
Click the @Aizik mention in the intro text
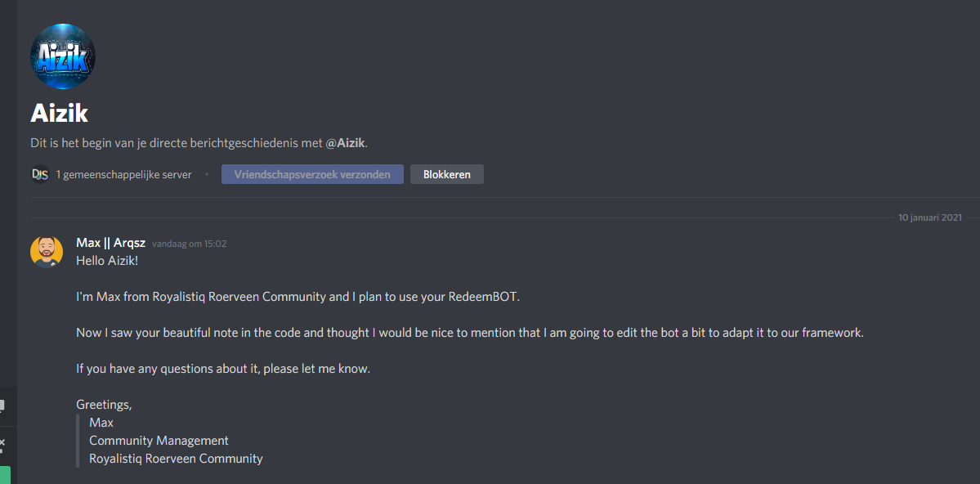click(x=346, y=143)
